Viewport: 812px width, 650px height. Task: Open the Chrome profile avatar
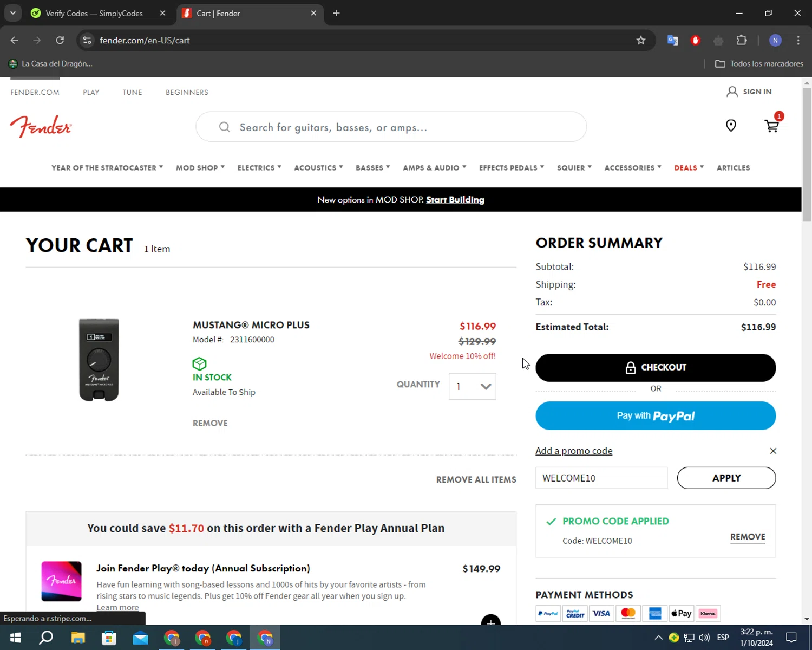(x=775, y=40)
